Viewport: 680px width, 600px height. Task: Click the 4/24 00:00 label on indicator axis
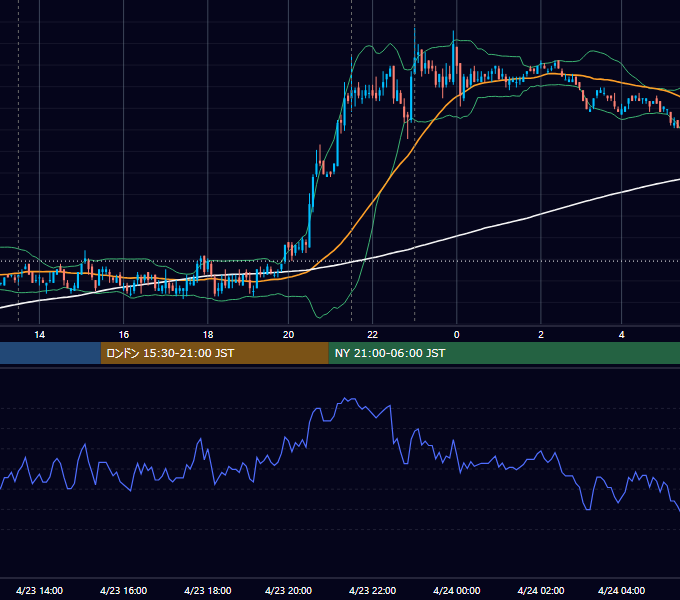tap(456, 590)
